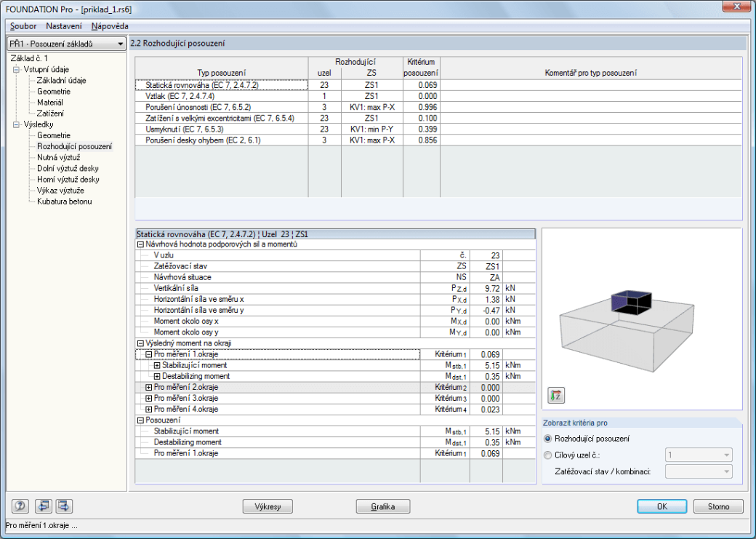
Task: Open the Nápověda menu
Action: 110,26
